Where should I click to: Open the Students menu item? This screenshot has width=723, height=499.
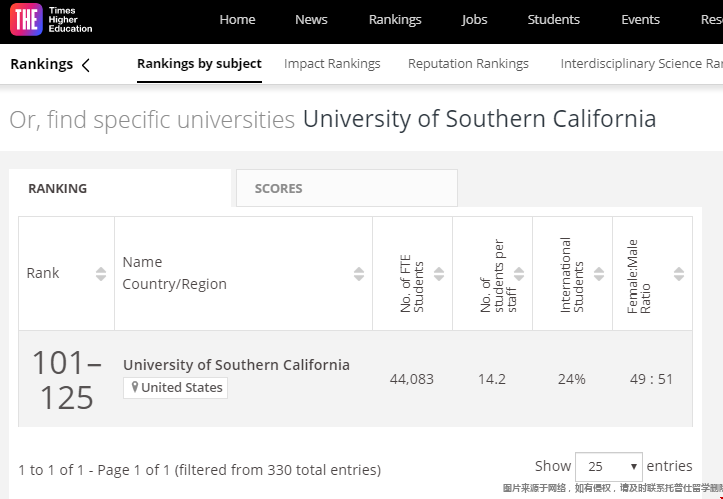554,20
